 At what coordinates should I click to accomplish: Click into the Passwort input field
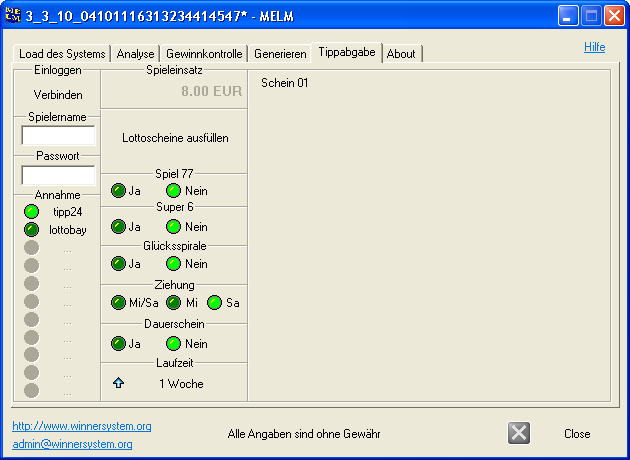click(58, 176)
